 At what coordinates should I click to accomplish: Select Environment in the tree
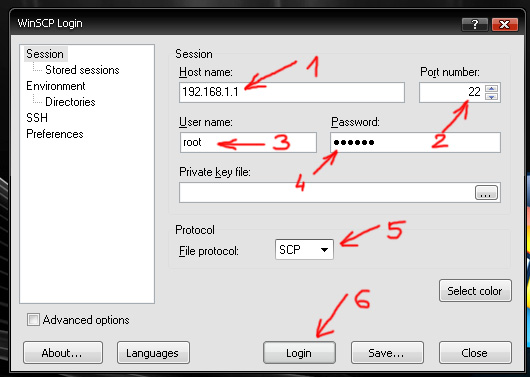point(56,86)
